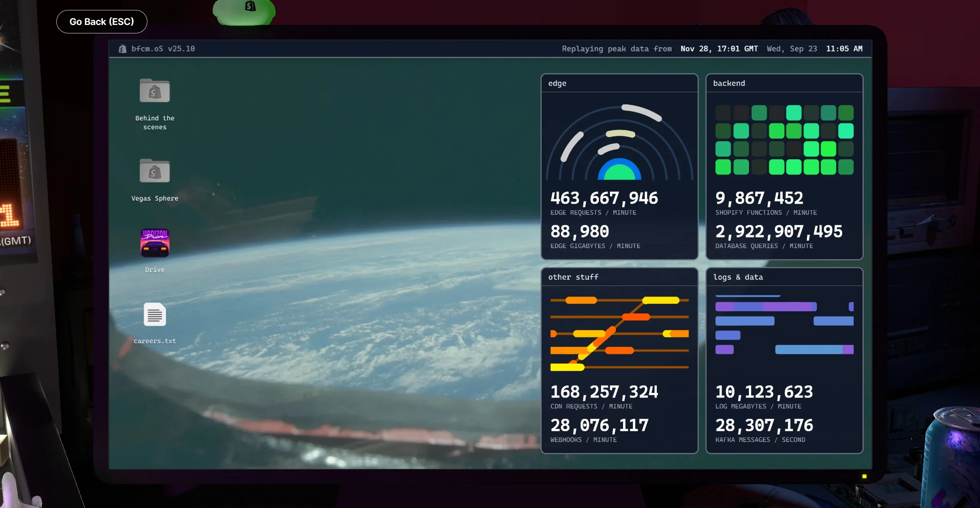Click the 168,257,324 CDN requests value
Screen dimensions: 980x508
604,392
